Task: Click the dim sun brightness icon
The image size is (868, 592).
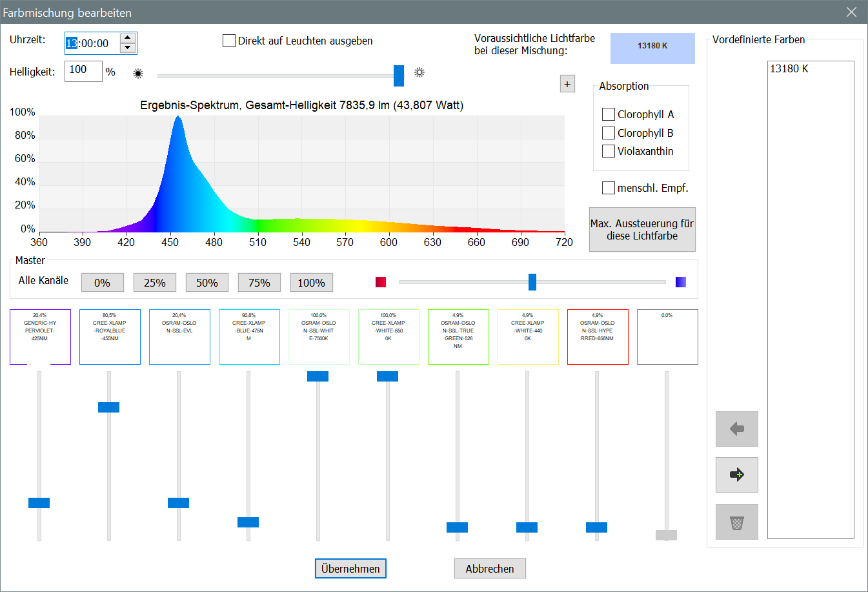Action: tap(137, 73)
